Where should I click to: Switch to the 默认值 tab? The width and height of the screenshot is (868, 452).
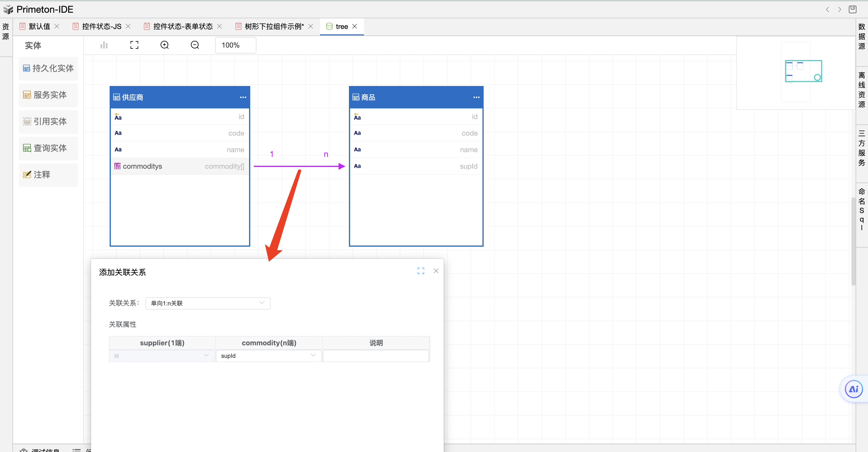pos(39,26)
